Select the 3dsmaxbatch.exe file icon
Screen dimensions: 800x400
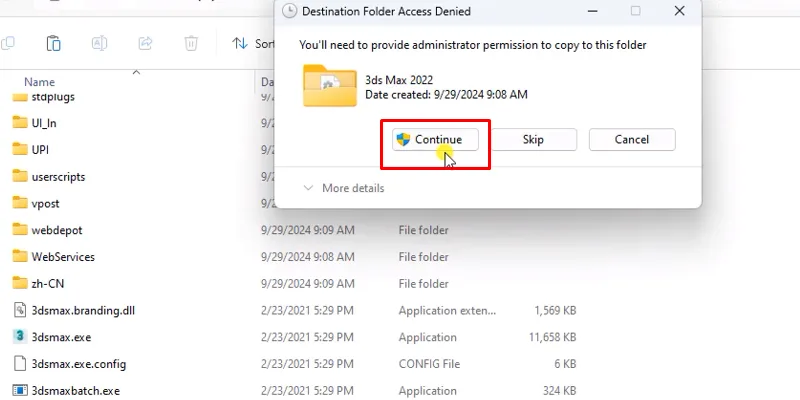point(19,390)
